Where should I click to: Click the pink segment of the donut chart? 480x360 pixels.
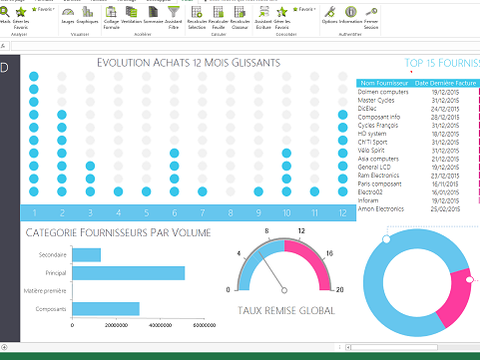coord(454,298)
